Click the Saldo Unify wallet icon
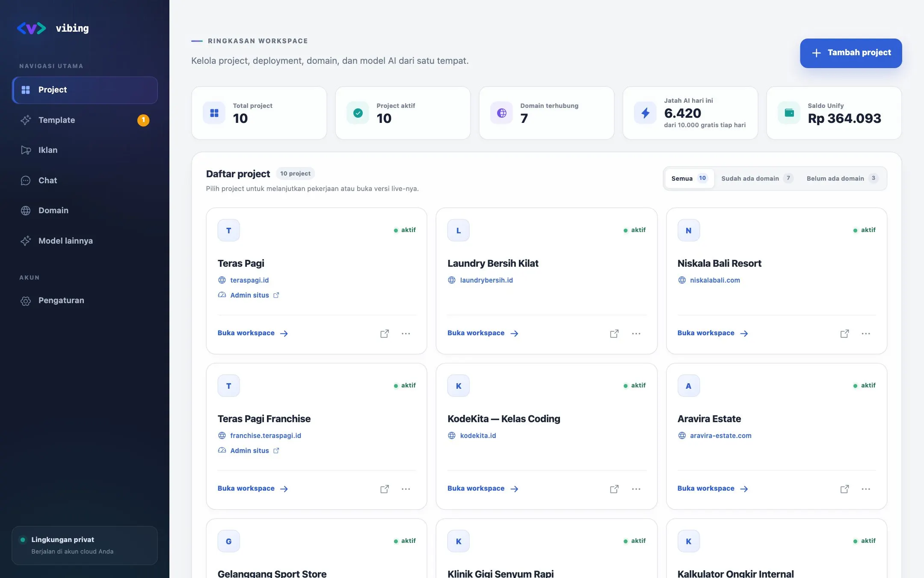Viewport: 924px width, 578px height. click(x=789, y=113)
